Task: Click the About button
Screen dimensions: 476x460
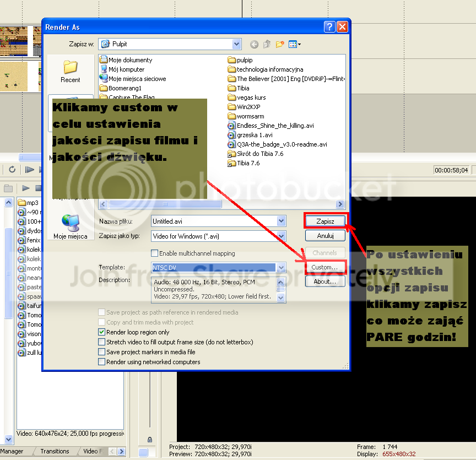Action: click(325, 282)
